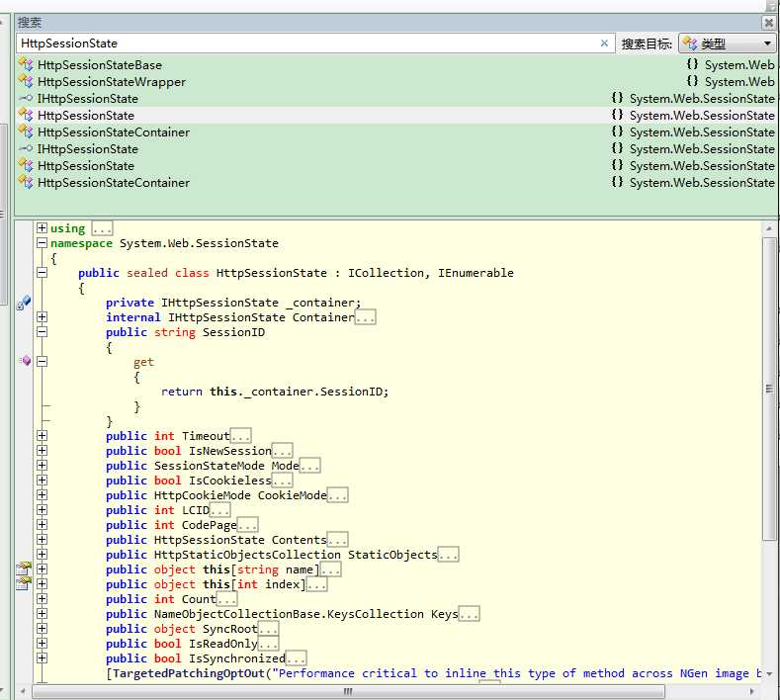Click the ellipsis box after using

(x=102, y=228)
